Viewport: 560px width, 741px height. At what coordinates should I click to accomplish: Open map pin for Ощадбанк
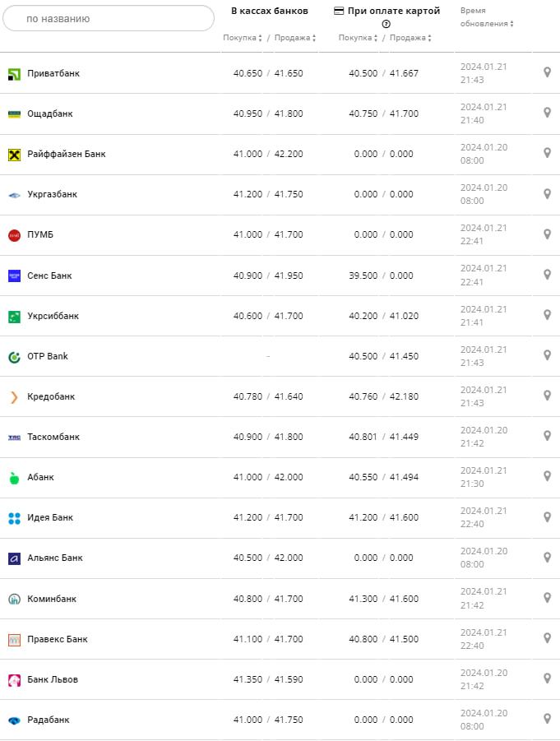click(x=547, y=113)
